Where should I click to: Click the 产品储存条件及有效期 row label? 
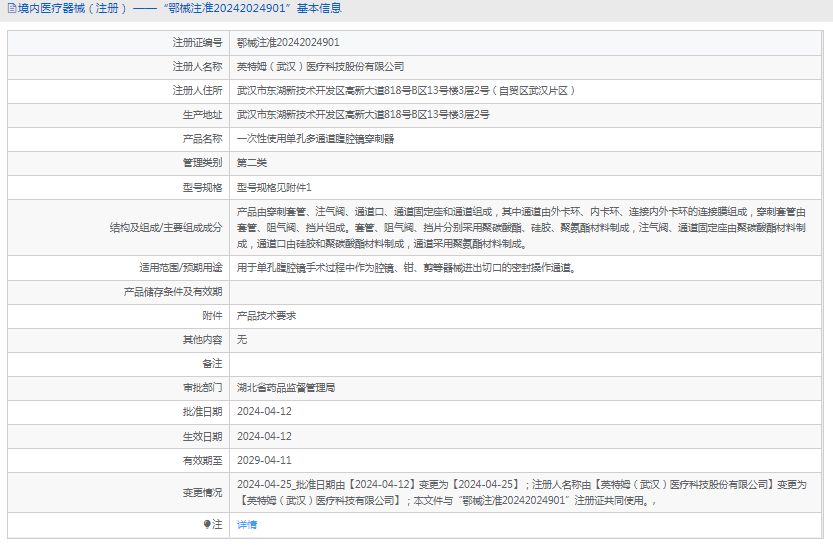pos(173,292)
